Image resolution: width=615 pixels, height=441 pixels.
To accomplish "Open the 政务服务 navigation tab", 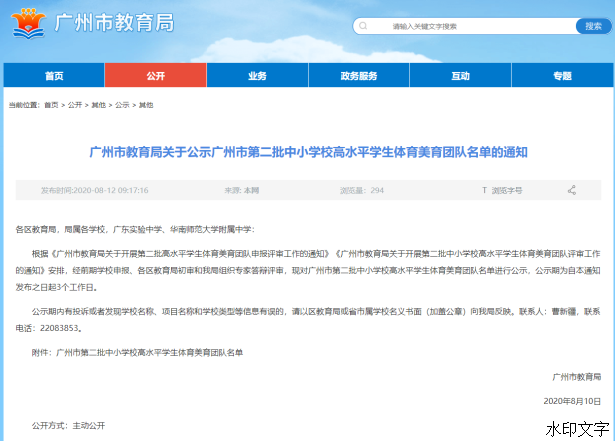I will [359, 75].
